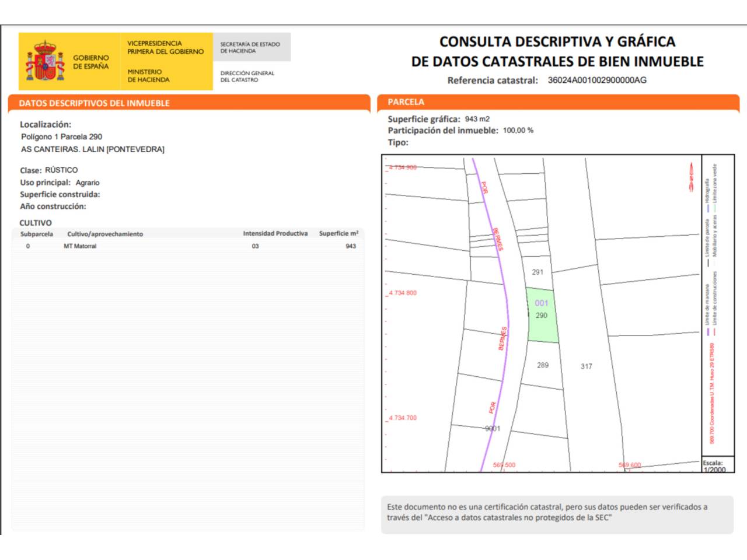Click the Spanish coat of arms emblem
This screenshot has width=747, height=560.
click(x=44, y=61)
